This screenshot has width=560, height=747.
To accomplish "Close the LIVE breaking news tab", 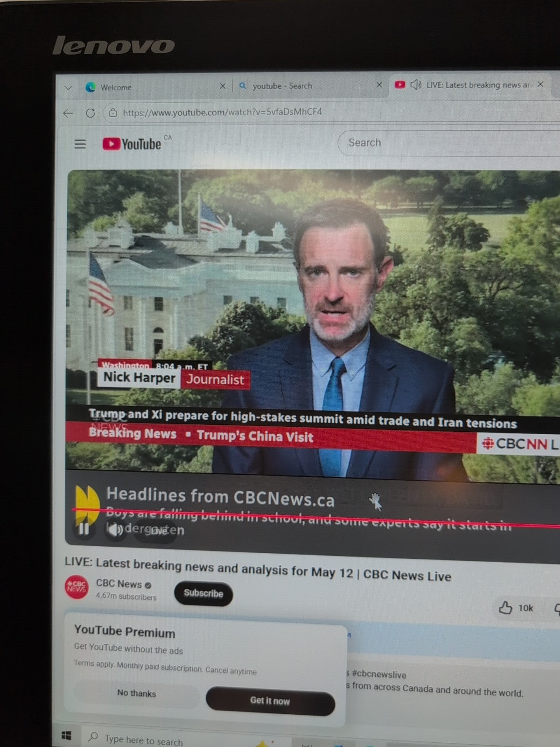I will (x=540, y=85).
